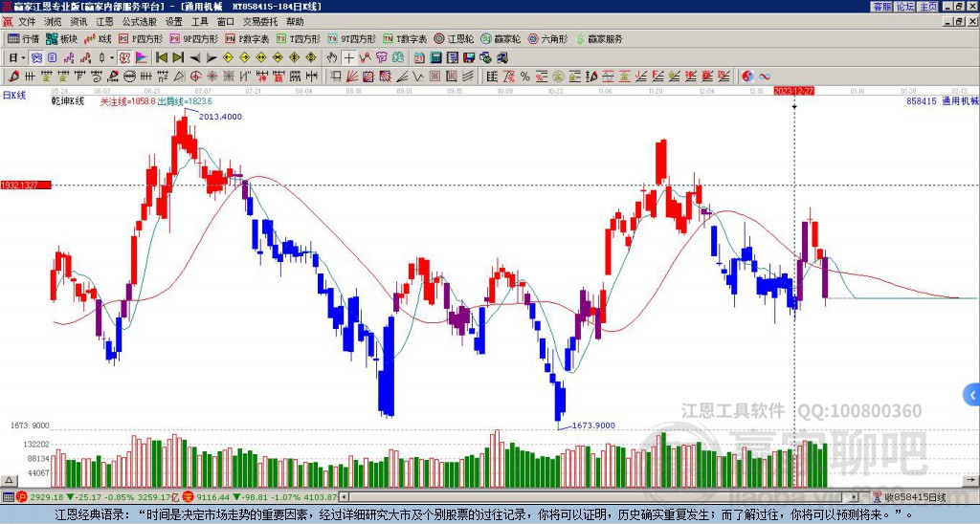
Task: Open the 板块 sector view
Action: tap(61, 38)
